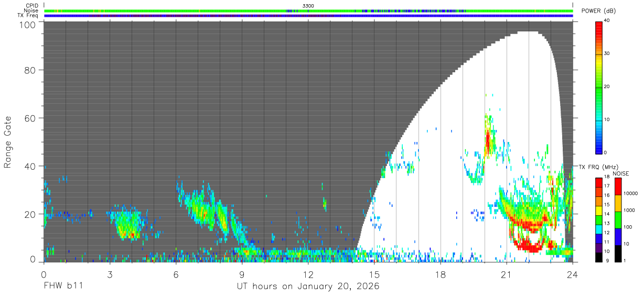Click the NOISE color scale bar
644x297 pixels.
point(617,219)
